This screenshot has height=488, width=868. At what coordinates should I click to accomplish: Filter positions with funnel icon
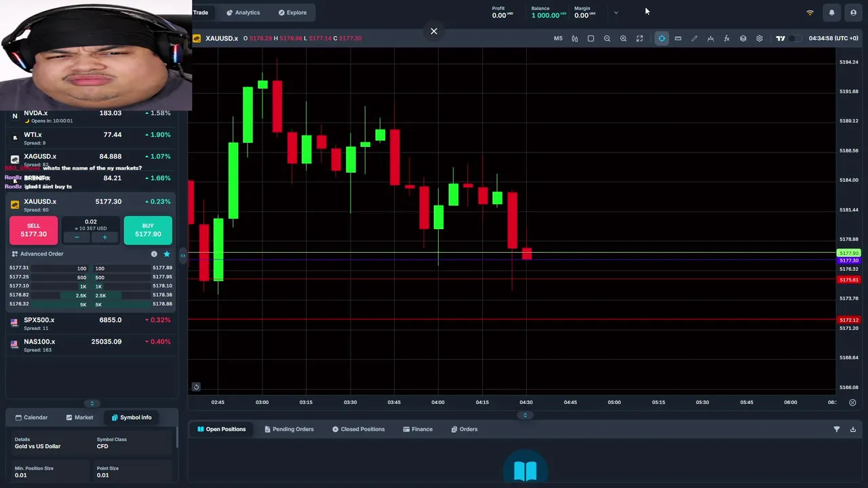tap(837, 429)
